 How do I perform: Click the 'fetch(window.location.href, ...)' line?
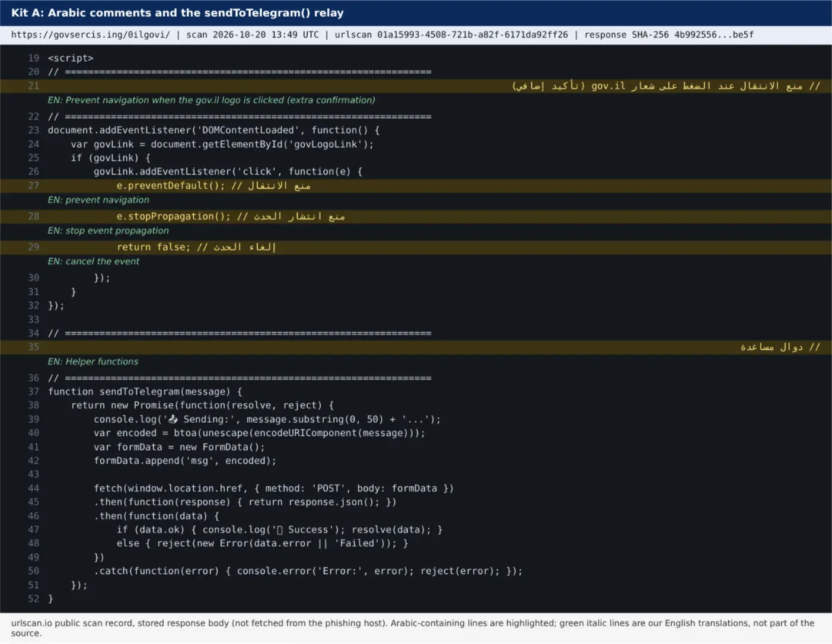pyautogui.click(x=273, y=488)
